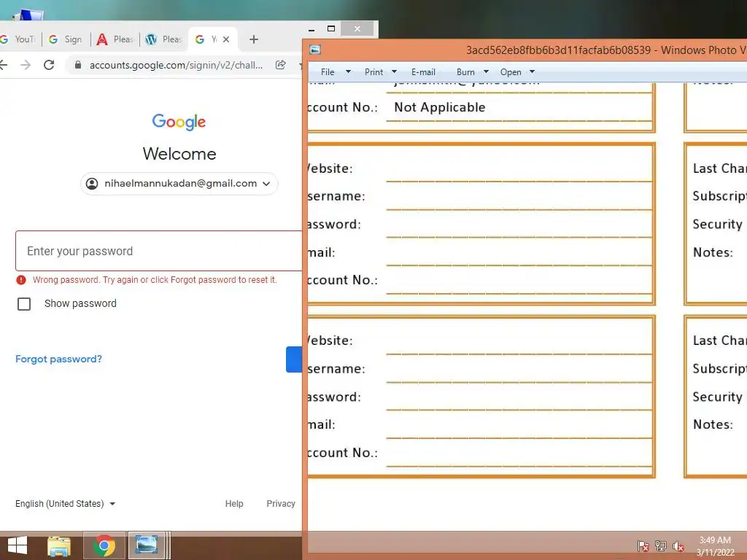
Task: Maximize the Chrome window
Action: pyautogui.click(x=331, y=28)
